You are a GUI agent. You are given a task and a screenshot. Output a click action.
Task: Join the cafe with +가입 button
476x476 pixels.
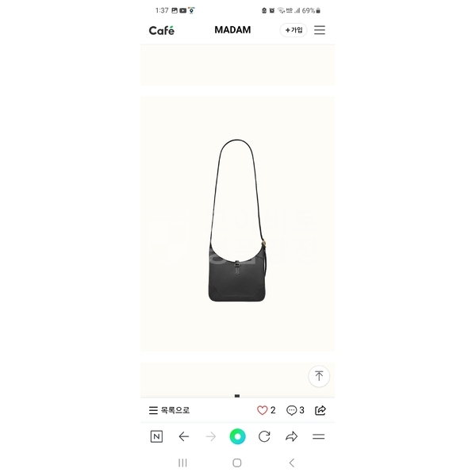[x=294, y=30]
